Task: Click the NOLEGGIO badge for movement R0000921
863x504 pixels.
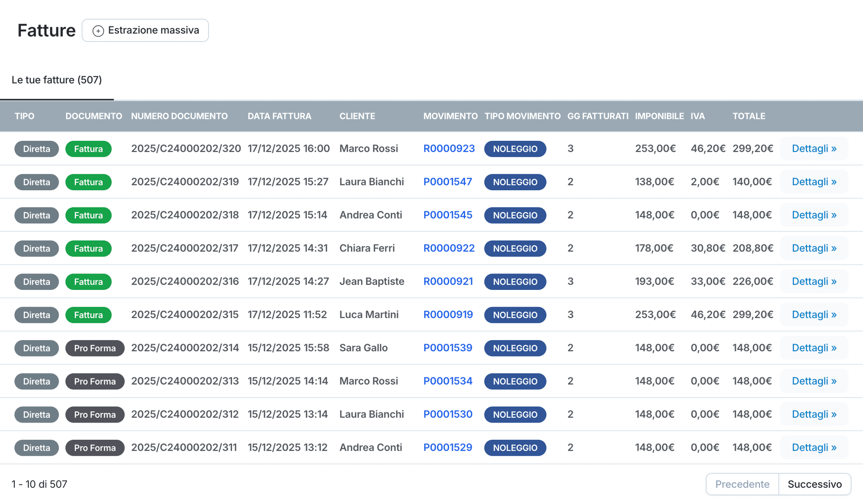Action: [x=515, y=282]
